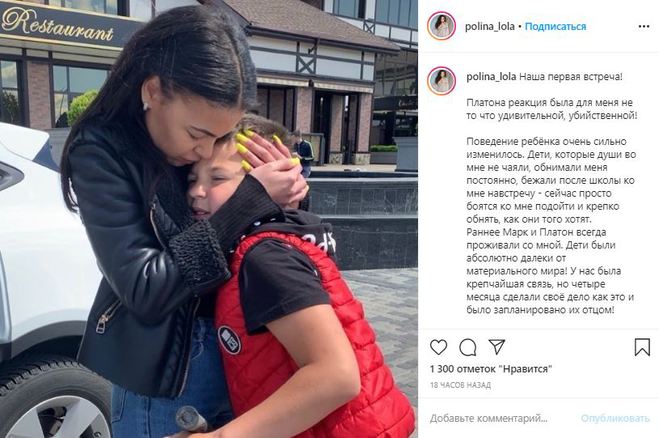Click the caption text Наша первая встреча

[x=571, y=77]
